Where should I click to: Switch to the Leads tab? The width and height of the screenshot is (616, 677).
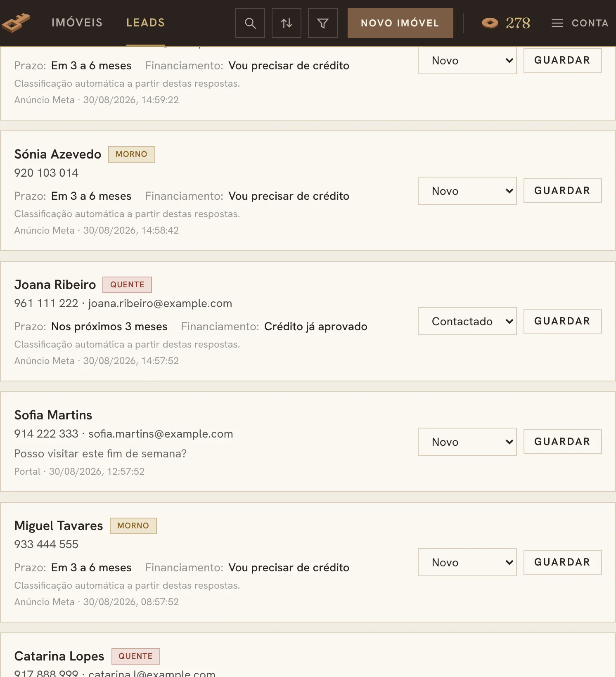[x=146, y=23]
